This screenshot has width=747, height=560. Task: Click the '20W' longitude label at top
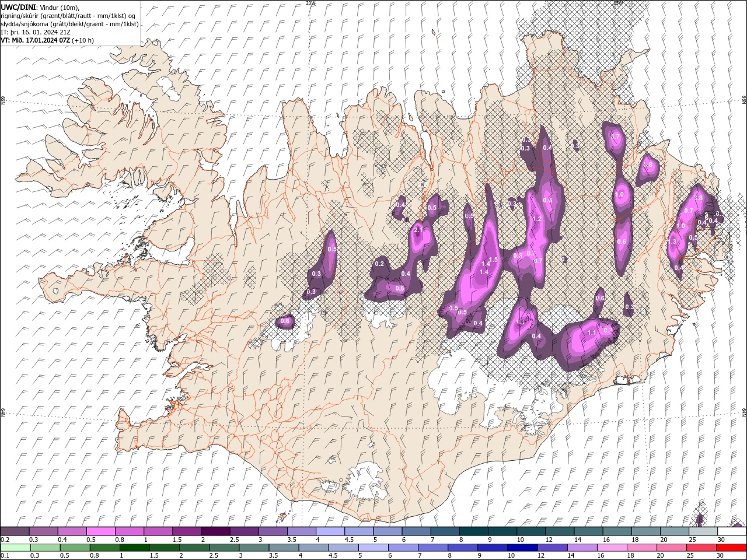click(x=310, y=3)
